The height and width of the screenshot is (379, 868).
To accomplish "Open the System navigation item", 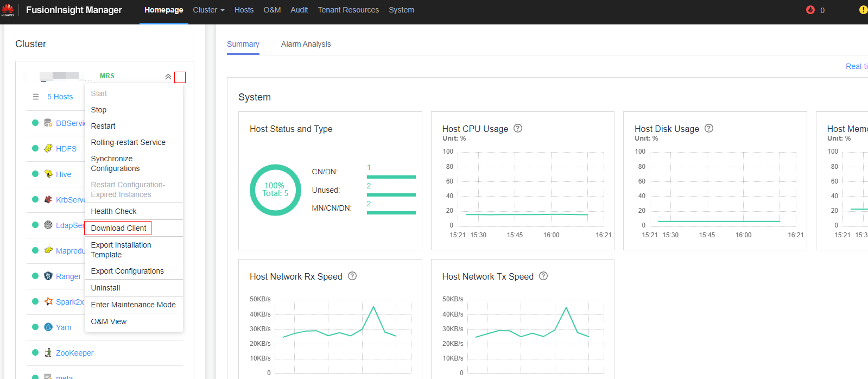I will pyautogui.click(x=401, y=10).
